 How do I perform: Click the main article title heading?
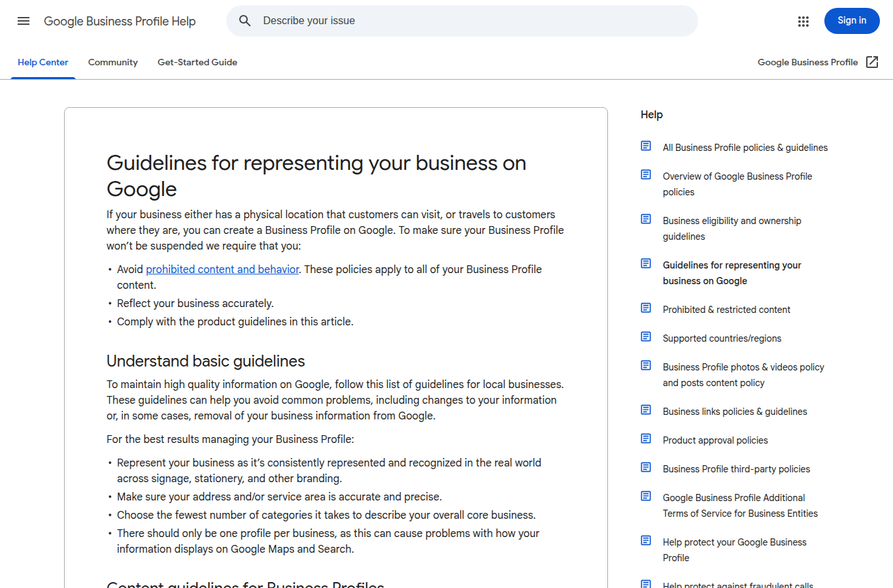[x=316, y=176]
